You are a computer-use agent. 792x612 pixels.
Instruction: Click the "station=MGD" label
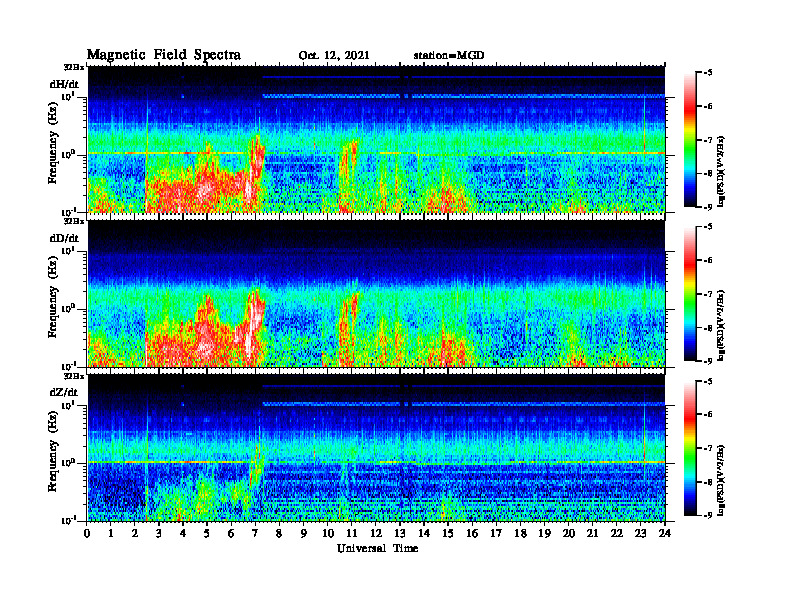[449, 55]
